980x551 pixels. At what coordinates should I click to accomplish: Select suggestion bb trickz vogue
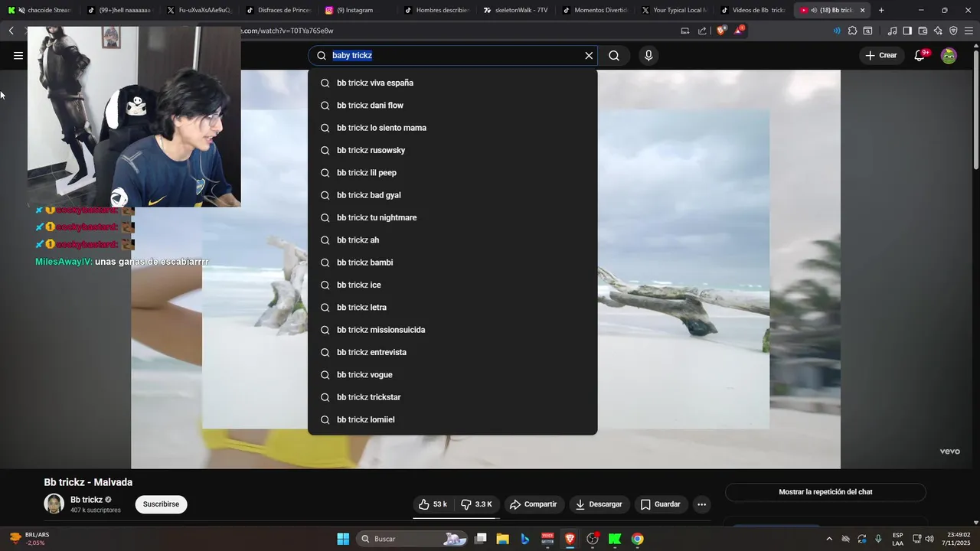coord(452,375)
